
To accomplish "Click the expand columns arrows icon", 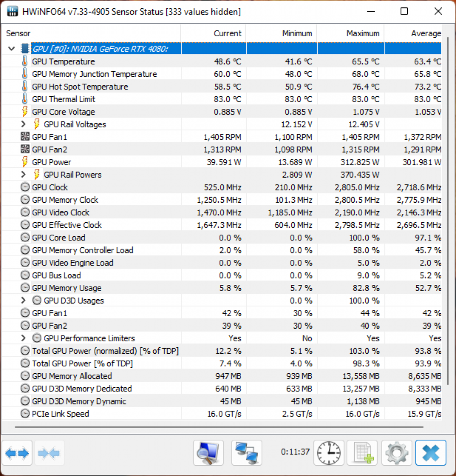I will tap(17, 453).
